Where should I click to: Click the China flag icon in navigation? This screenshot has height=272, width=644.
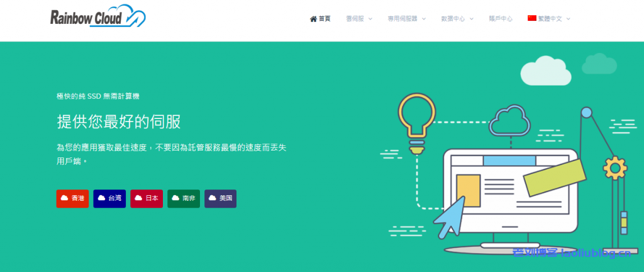tap(532, 18)
